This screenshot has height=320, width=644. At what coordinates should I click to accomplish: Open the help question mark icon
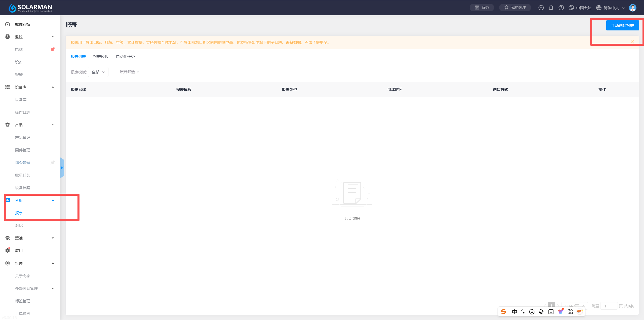coord(561,8)
